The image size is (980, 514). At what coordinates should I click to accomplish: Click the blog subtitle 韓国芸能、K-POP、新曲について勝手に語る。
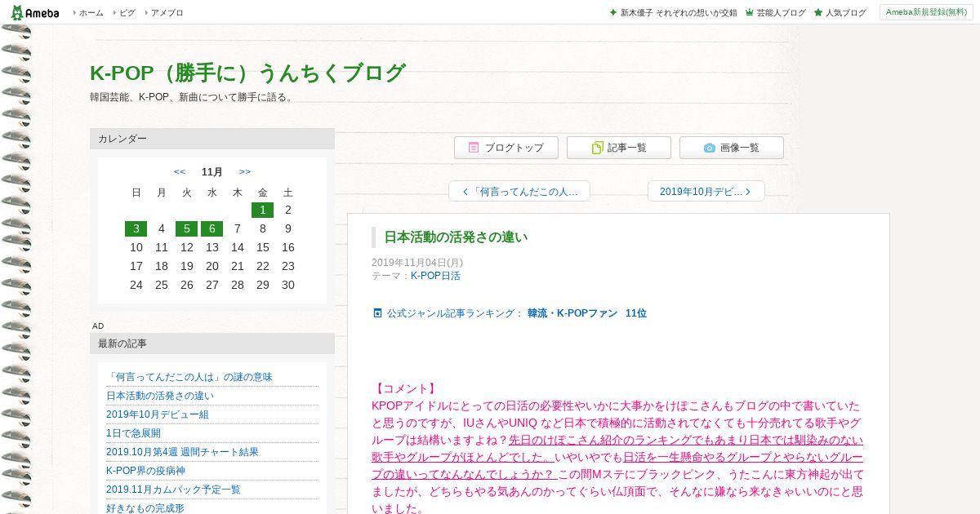[x=194, y=97]
